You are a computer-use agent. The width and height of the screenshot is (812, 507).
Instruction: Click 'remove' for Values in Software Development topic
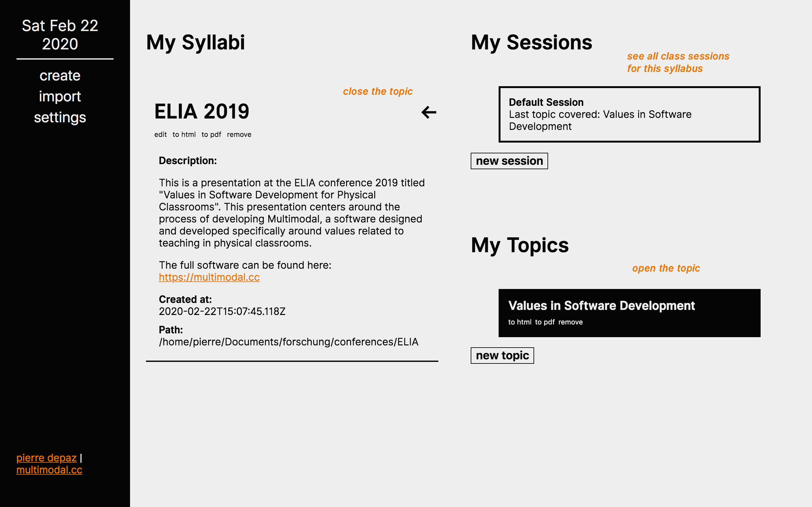(x=570, y=322)
